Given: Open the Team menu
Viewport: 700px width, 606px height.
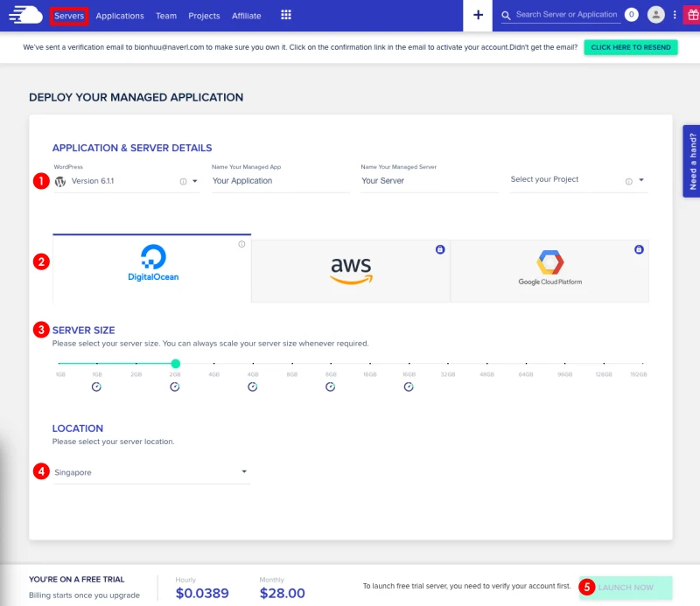Looking at the screenshot, I should (166, 16).
